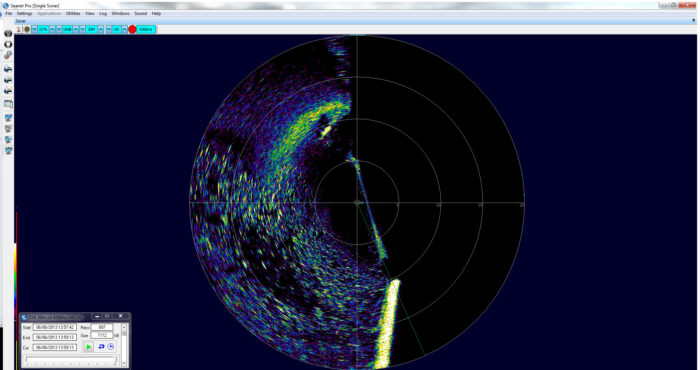This screenshot has height=370, width=700.
Task: Click the Start timestamp field in replay window
Action: pyautogui.click(x=54, y=327)
